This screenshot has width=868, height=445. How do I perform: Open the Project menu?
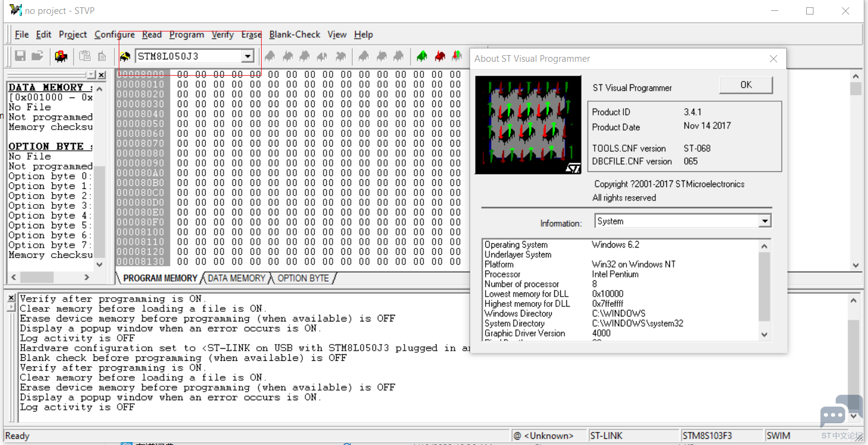coord(73,35)
